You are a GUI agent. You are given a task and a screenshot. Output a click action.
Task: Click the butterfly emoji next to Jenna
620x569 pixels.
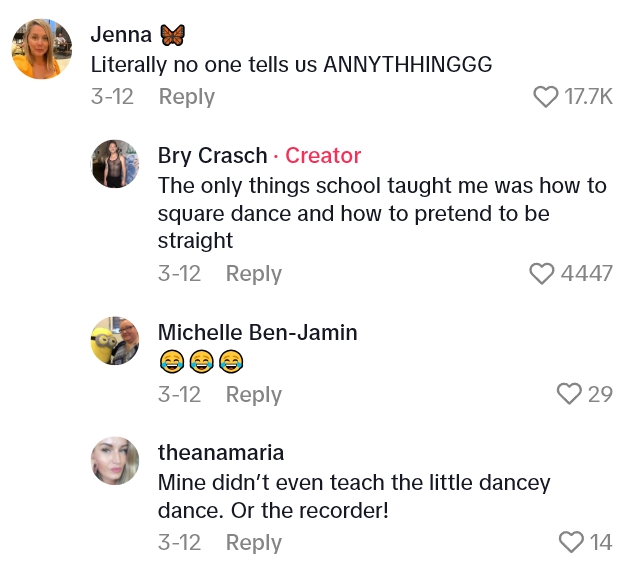(173, 35)
